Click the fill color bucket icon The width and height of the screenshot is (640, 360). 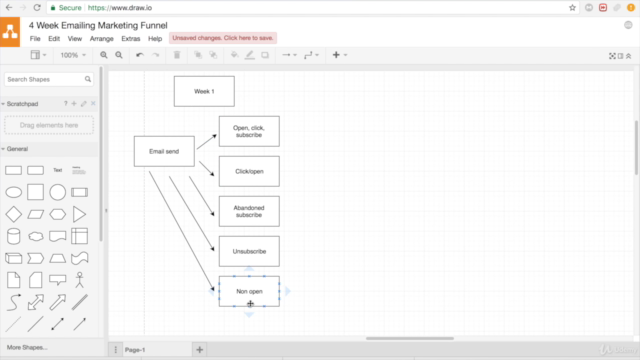234,55
